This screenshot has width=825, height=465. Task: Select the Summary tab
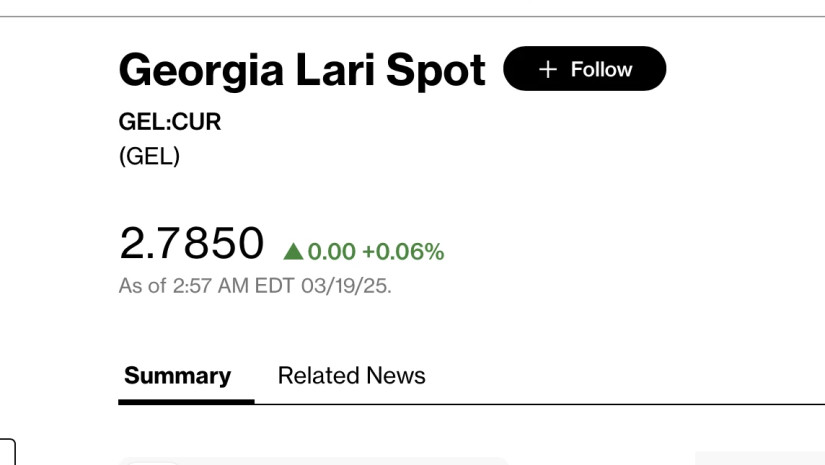177,376
